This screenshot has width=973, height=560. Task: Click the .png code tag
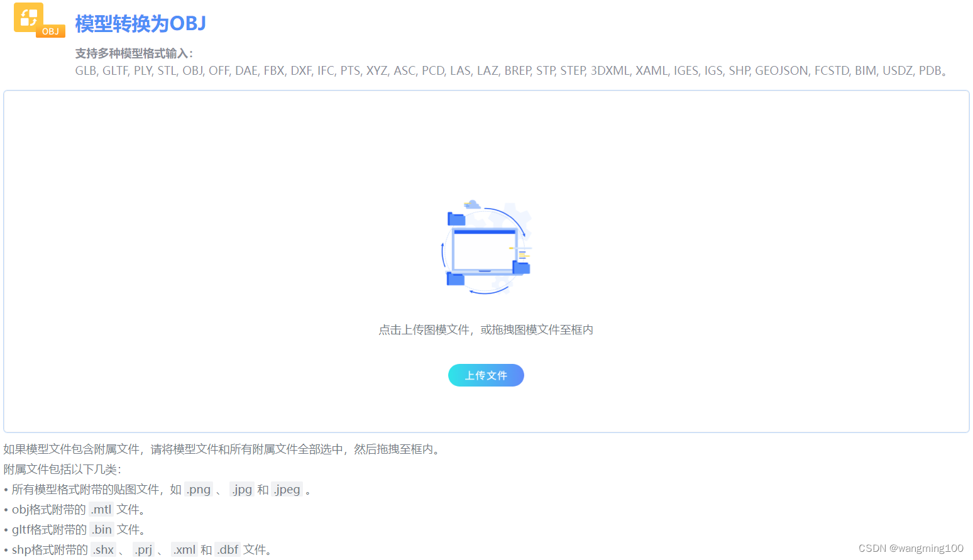[199, 490]
